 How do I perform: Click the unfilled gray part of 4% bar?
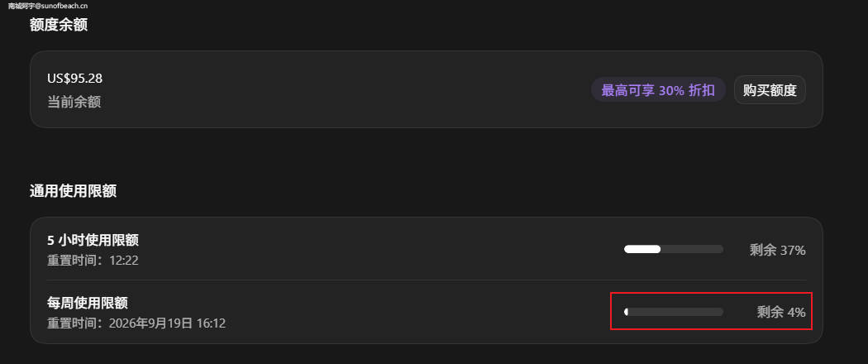click(676, 312)
